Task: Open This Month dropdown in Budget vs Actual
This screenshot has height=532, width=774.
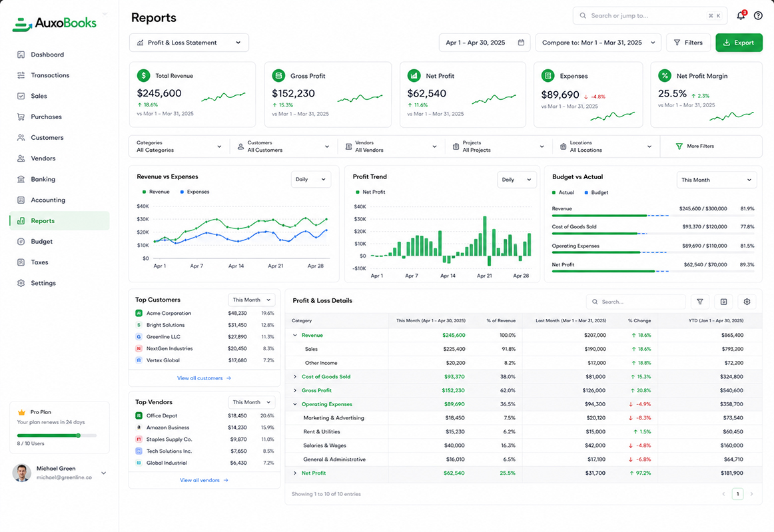Action: pos(716,180)
